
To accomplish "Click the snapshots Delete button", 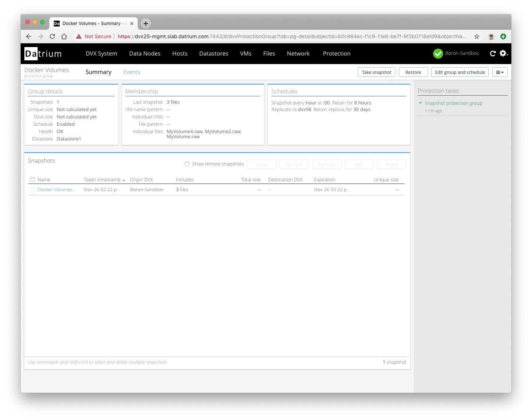I will coord(391,164).
